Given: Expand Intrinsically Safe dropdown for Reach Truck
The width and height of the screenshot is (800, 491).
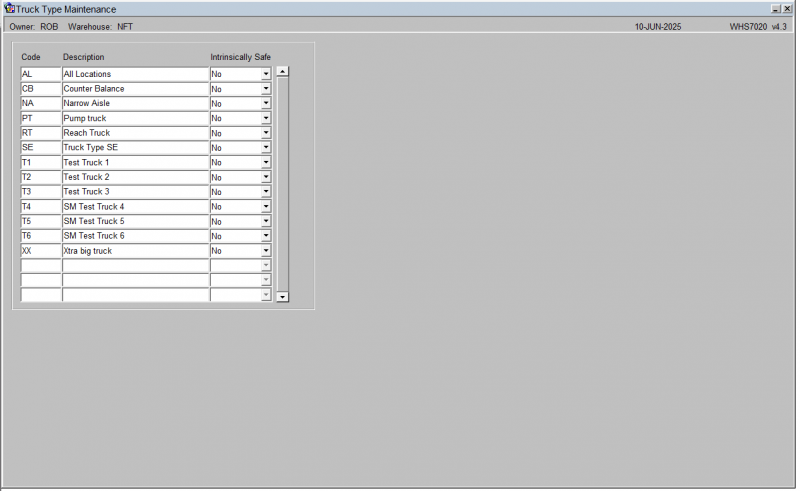Looking at the screenshot, I should [x=266, y=133].
